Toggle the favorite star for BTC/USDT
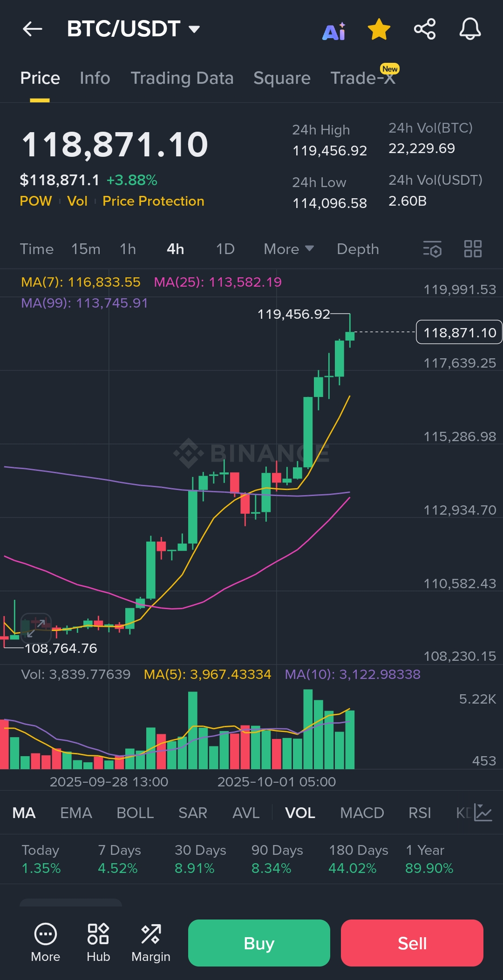The image size is (503, 980). tap(379, 29)
